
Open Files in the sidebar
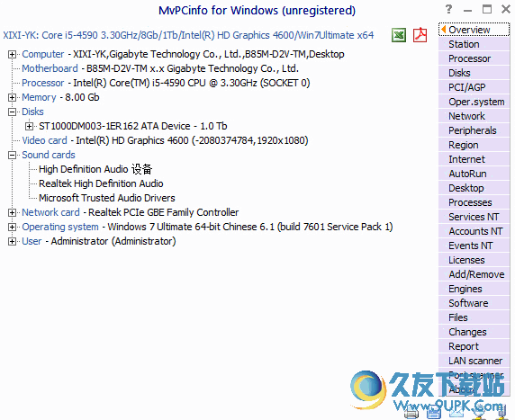474,317
